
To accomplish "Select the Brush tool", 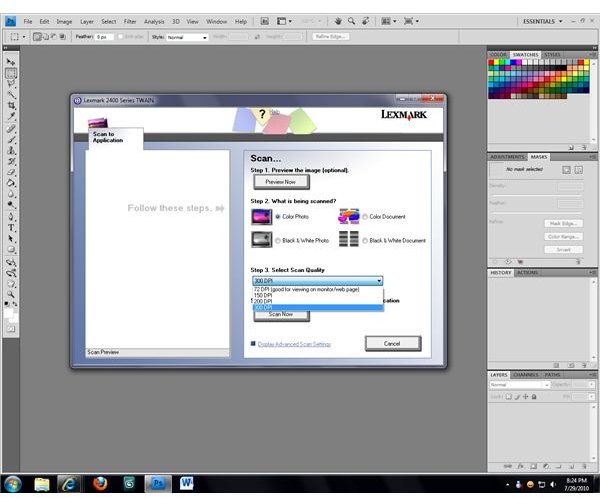I will pyautogui.click(x=11, y=139).
